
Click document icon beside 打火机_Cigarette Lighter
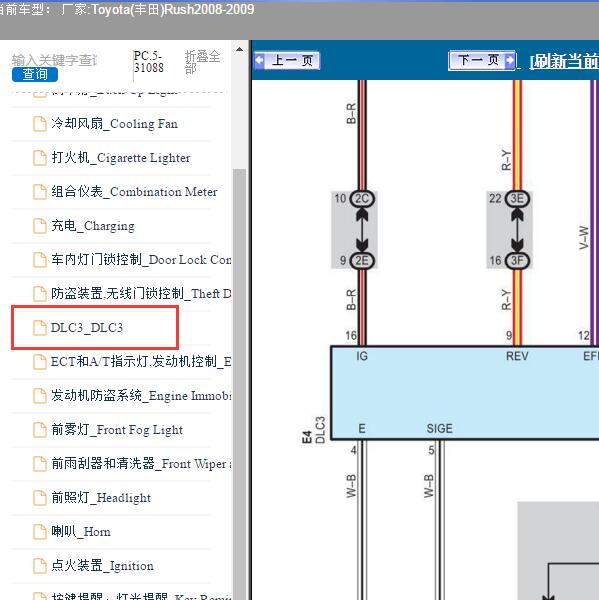point(40,158)
